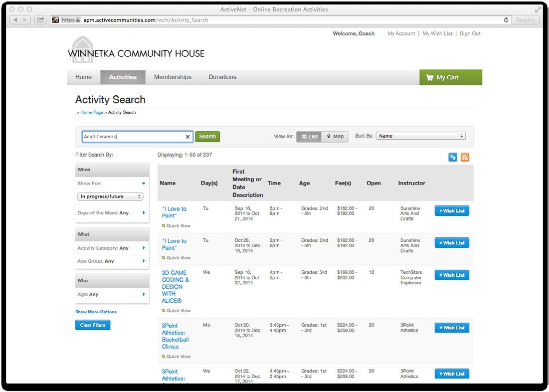Image resolution: width=549 pixels, height=392 pixels.
Task: Go back with browser back arrow
Action: (x=15, y=20)
